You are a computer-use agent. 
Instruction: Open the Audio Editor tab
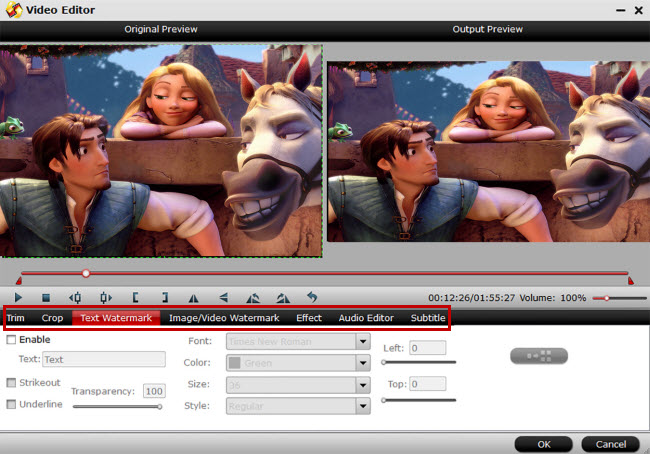366,318
